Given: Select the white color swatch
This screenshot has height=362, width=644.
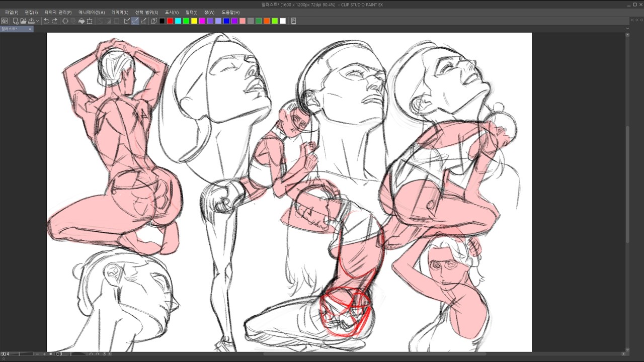Looking at the screenshot, I should pos(283,21).
